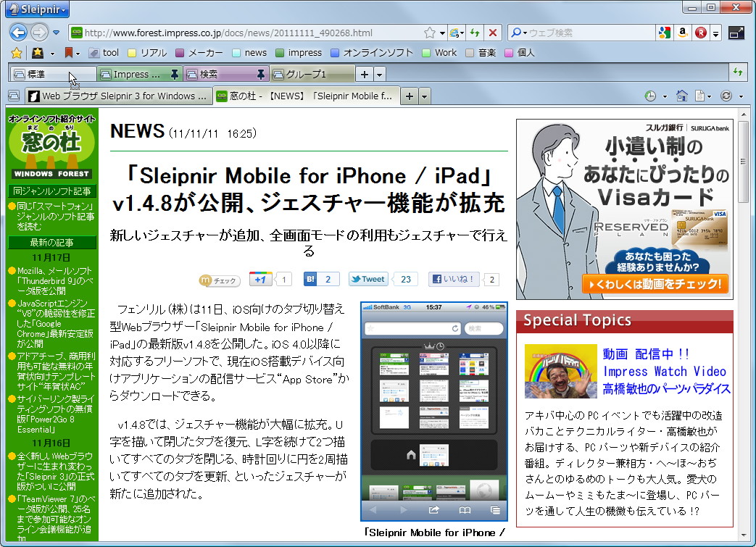Open the リアル bookmark folder
Screen dimensions: 756x547
[x=148, y=53]
